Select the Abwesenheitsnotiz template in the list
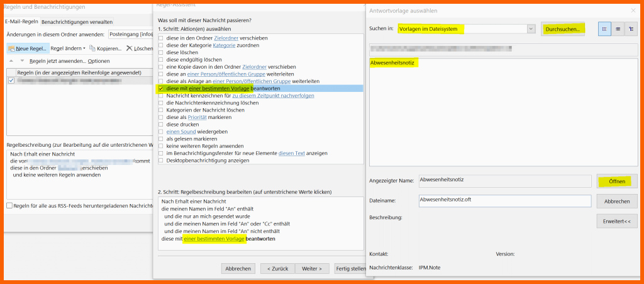 point(394,64)
